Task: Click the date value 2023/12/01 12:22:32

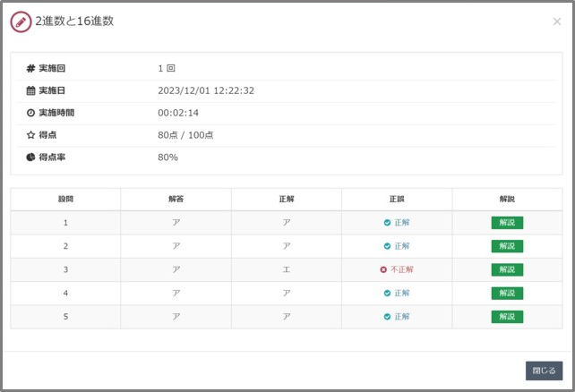Action: [206, 90]
